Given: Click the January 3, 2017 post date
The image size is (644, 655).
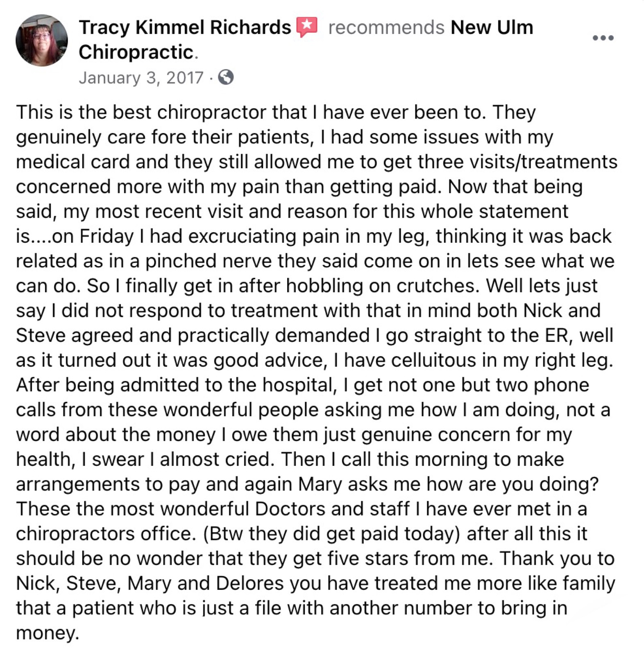Looking at the screenshot, I should (141, 78).
